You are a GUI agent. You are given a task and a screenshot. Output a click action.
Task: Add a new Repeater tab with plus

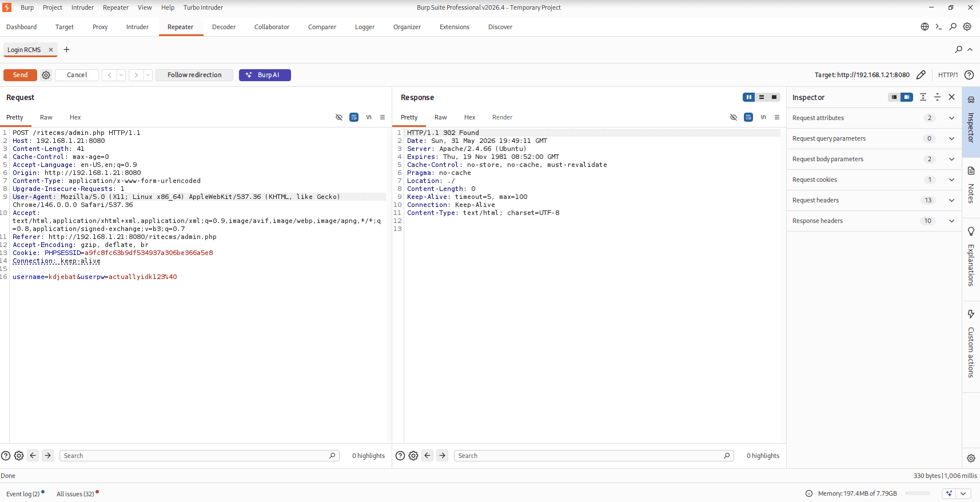pos(66,50)
